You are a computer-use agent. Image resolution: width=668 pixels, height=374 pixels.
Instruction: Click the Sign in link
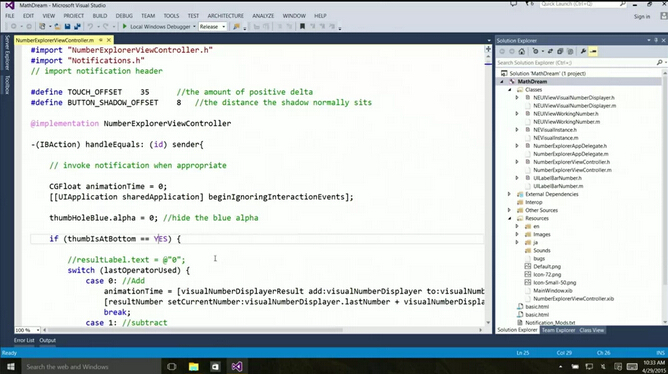click(642, 17)
